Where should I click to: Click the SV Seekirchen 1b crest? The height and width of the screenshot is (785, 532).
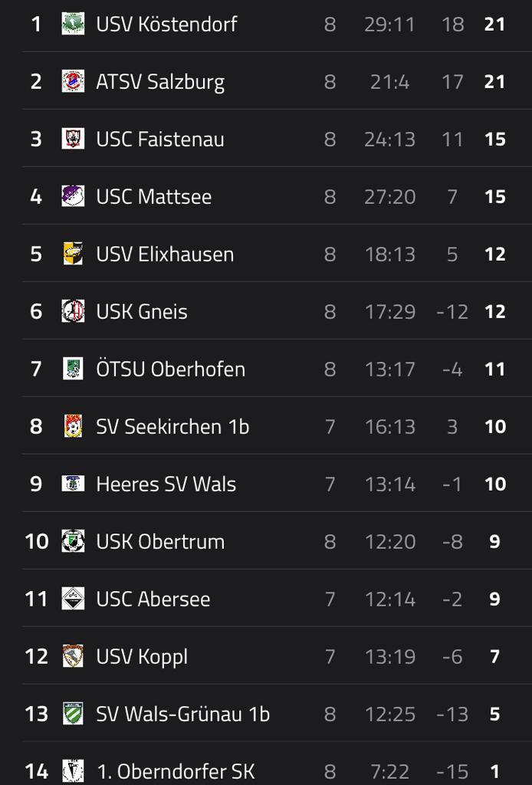click(73, 426)
